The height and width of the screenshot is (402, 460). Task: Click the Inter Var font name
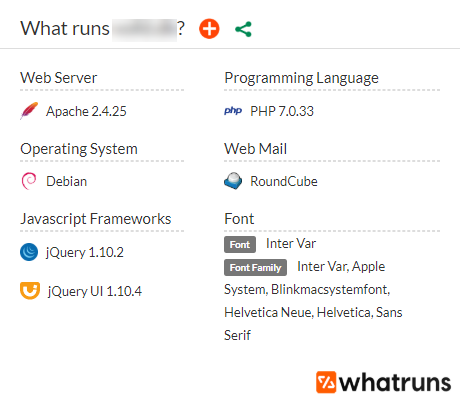tap(291, 243)
